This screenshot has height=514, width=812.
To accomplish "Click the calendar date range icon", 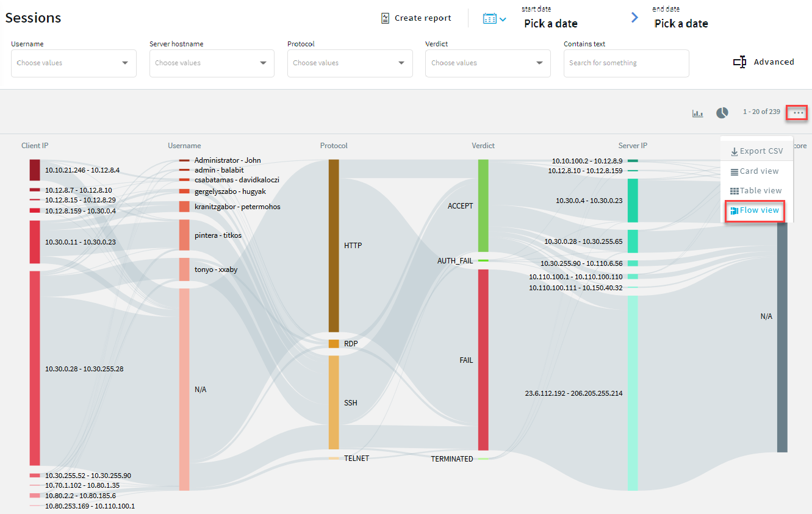I will click(490, 18).
